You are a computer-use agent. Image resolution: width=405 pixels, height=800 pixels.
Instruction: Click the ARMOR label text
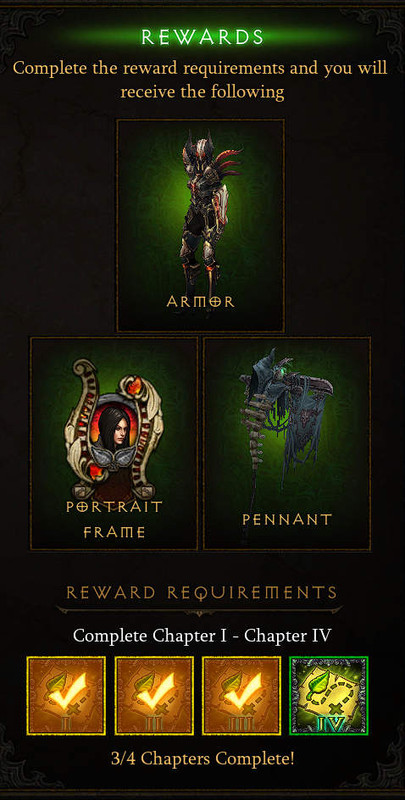coord(200,302)
